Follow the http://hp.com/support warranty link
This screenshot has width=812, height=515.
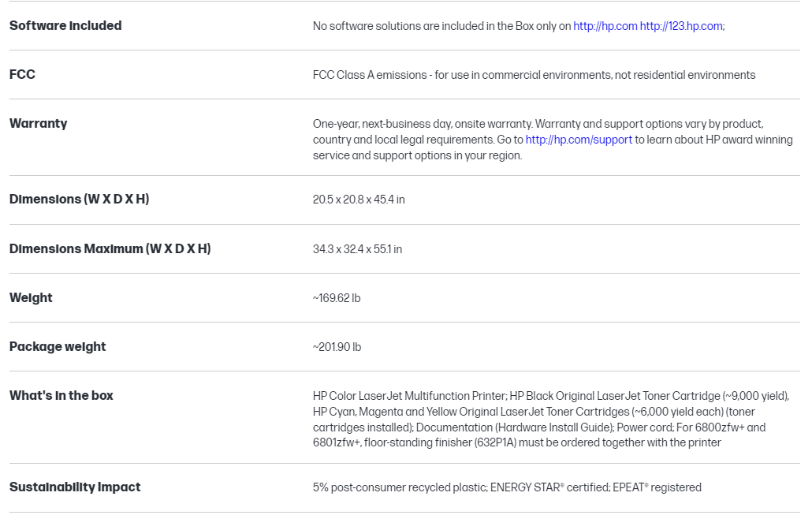point(579,140)
